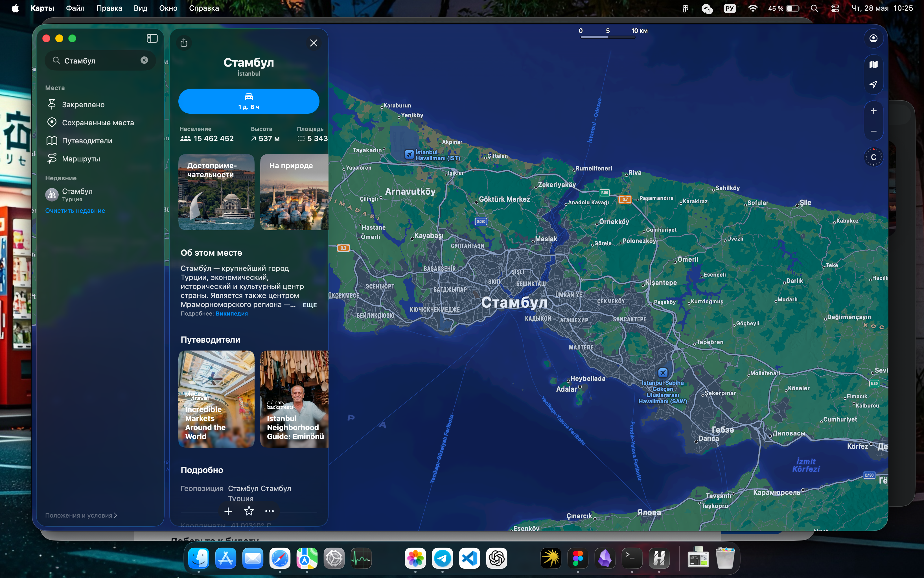Open Control Center in the menu bar
The image size is (924, 578).
point(835,8)
